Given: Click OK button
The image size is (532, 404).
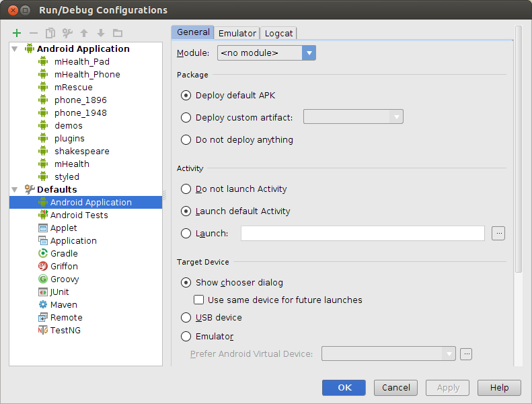Looking at the screenshot, I should pos(344,388).
